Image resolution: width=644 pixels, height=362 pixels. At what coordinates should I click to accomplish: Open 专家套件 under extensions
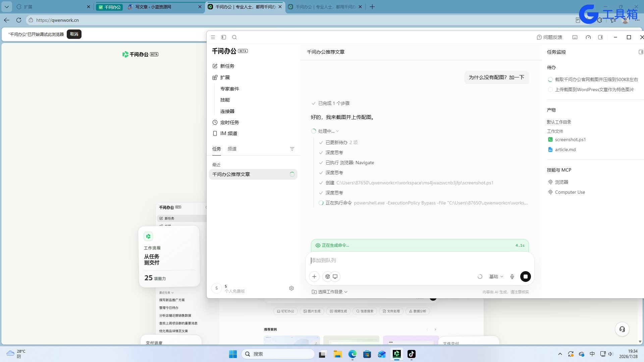coord(230,89)
